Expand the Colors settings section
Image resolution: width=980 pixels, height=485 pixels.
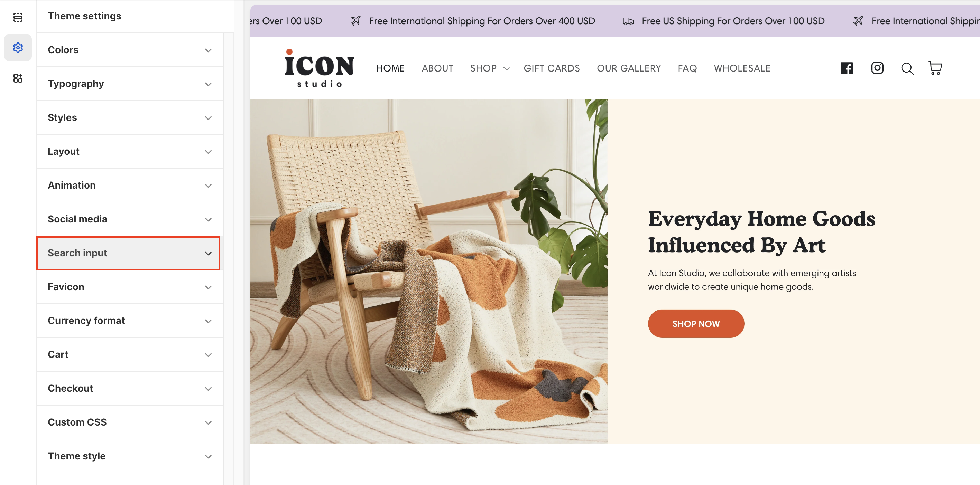tap(130, 50)
